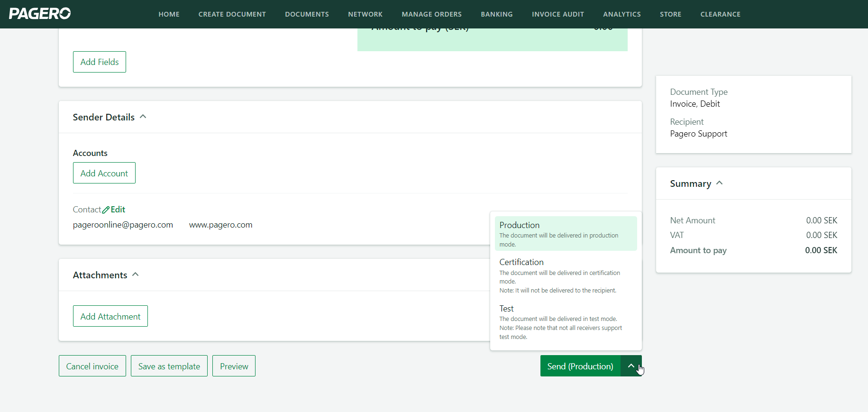Click the Accounts heading
The height and width of the screenshot is (412, 868).
(90, 153)
